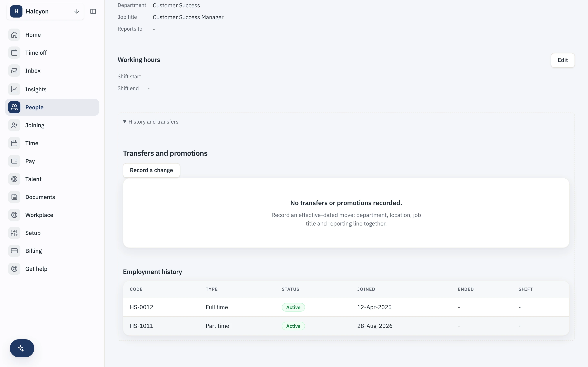Toggle the sidebar collapse panel icon
The width and height of the screenshot is (588, 367).
click(x=93, y=11)
